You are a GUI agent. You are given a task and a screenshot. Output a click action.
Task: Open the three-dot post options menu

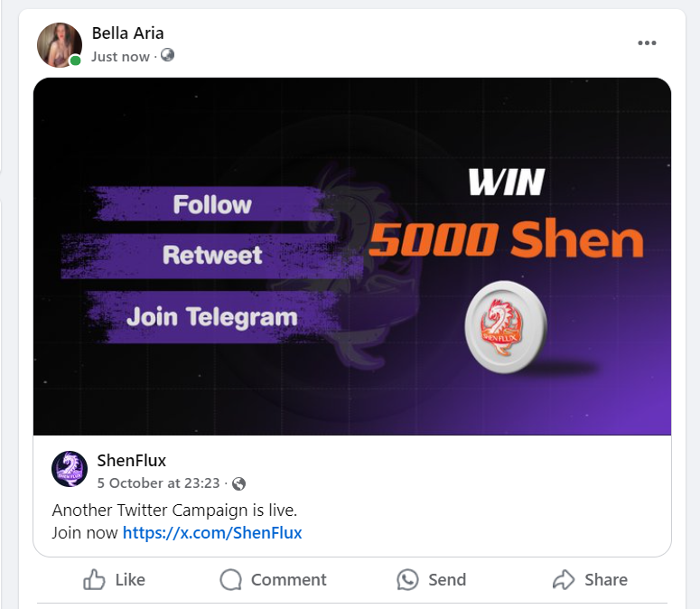click(x=647, y=42)
